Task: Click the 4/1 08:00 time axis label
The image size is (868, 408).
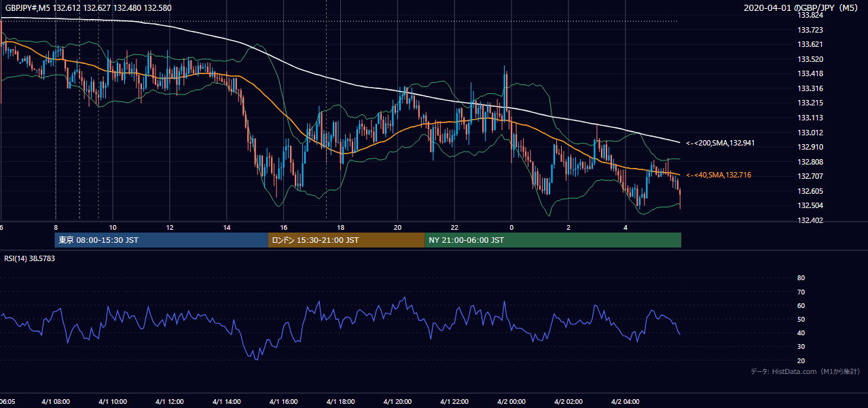Action: 56,402
